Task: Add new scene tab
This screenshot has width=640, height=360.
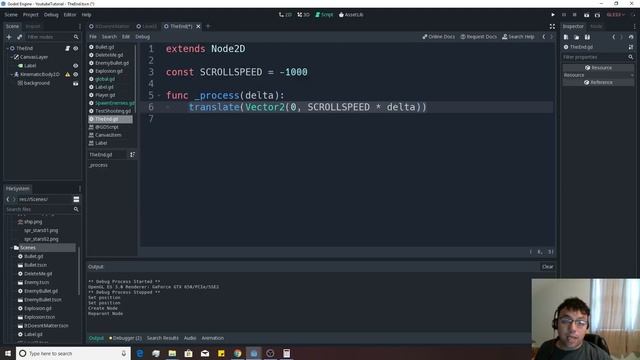Action: 208,26
